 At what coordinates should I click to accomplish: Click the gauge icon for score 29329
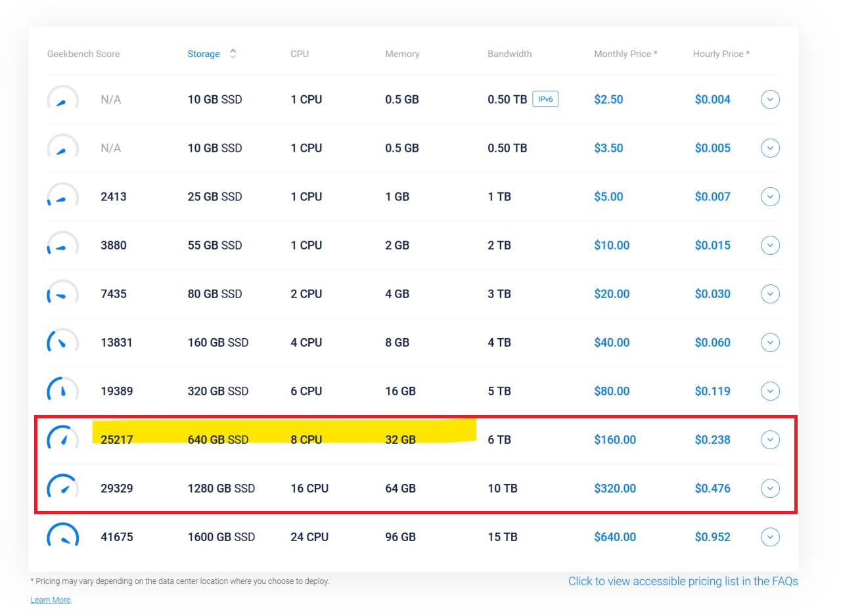coord(62,488)
